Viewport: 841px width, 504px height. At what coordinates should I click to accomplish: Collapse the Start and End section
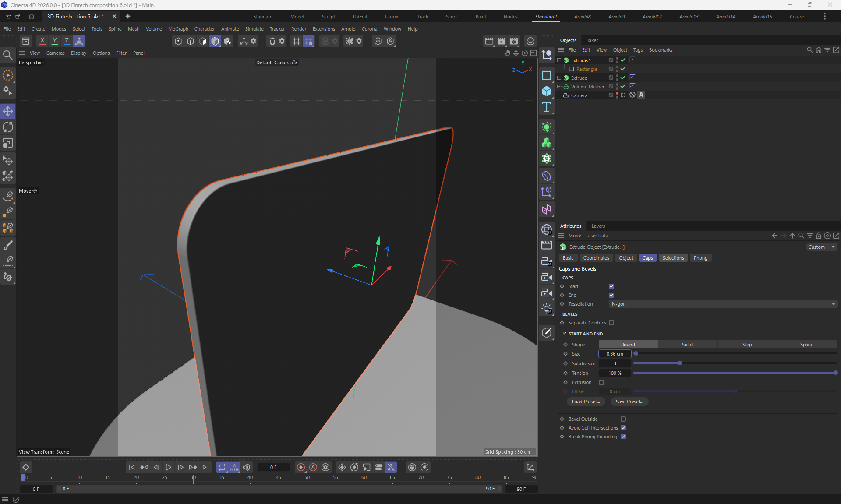564,334
